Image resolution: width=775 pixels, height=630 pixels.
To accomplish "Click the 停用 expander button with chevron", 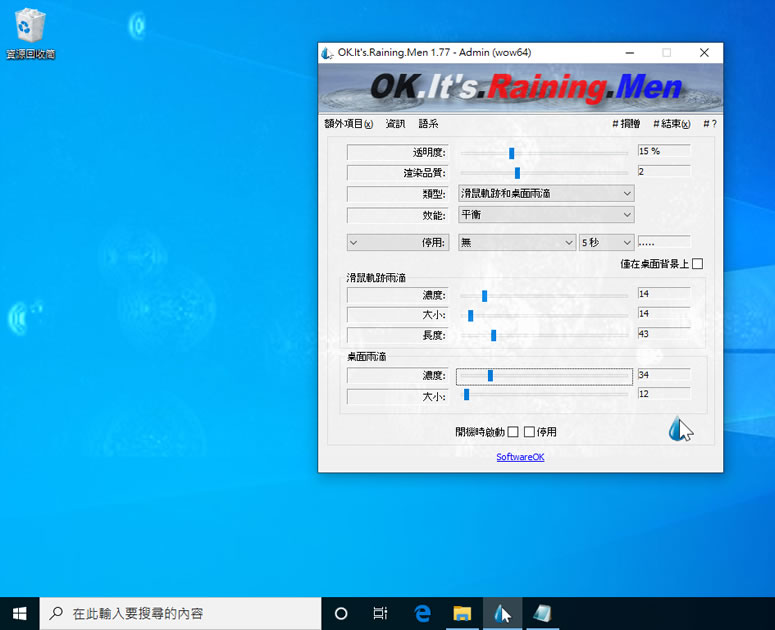I will (398, 242).
